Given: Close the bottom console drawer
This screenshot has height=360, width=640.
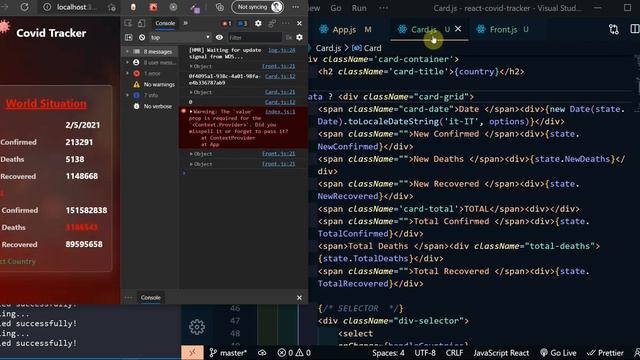Looking at the screenshot, I should tap(299, 298).
